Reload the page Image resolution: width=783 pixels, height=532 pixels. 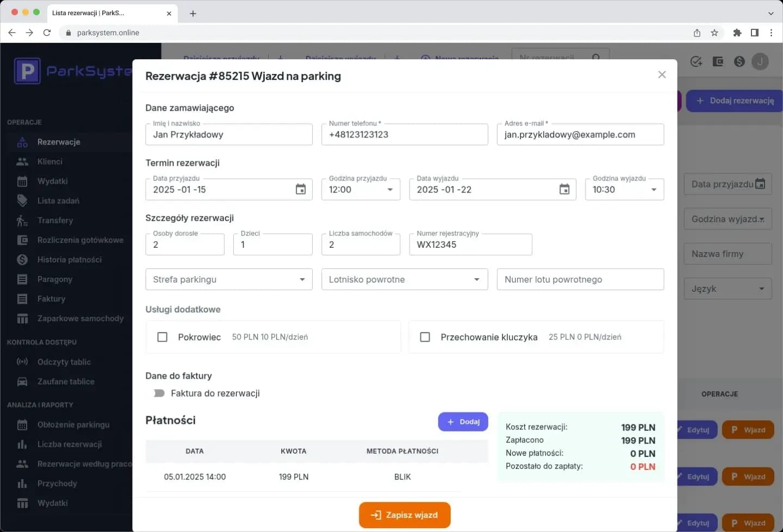pos(47,33)
